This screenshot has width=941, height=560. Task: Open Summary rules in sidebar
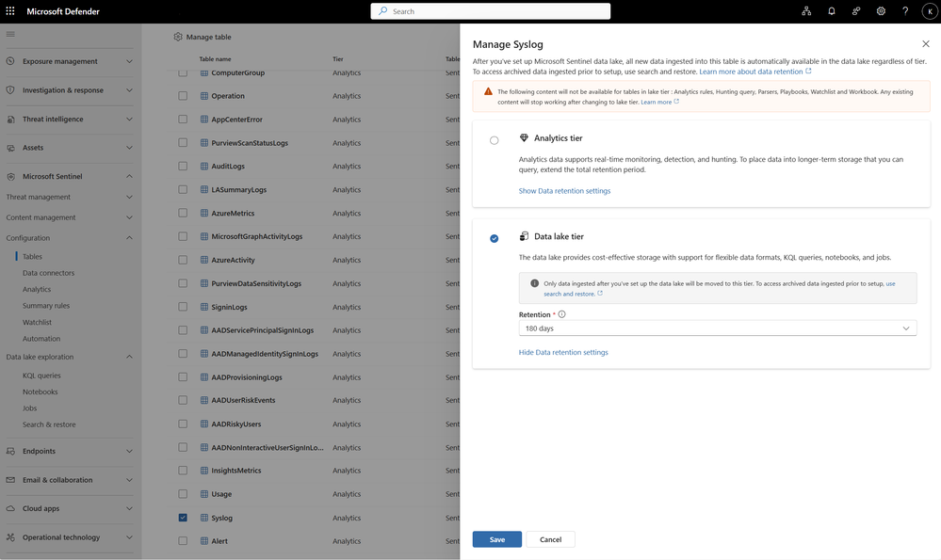tap(46, 306)
